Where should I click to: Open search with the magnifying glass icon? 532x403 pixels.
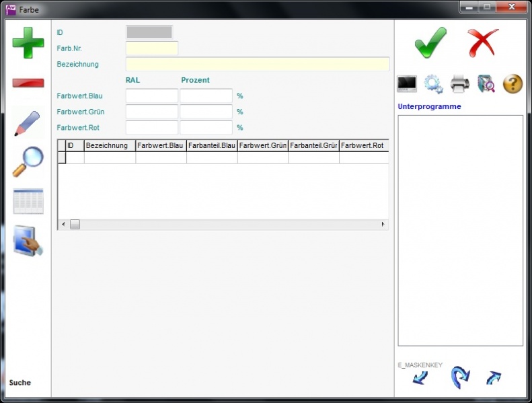28,161
